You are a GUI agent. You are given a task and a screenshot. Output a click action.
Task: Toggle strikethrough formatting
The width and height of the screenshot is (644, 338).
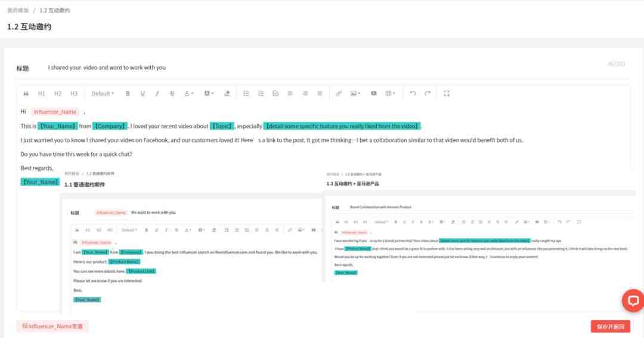[x=172, y=94]
